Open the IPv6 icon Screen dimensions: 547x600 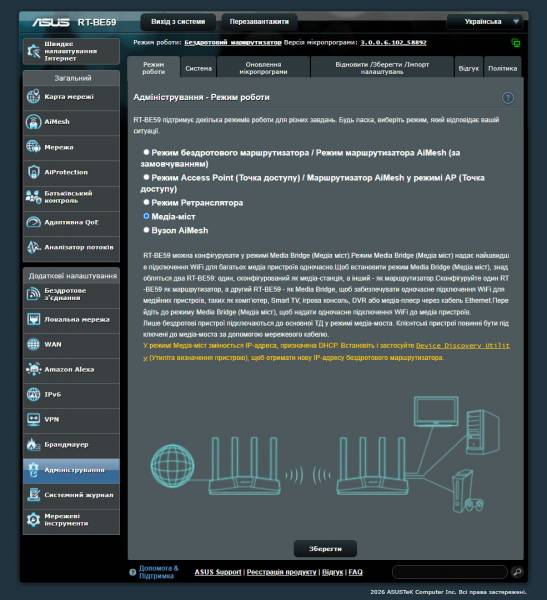[33, 394]
